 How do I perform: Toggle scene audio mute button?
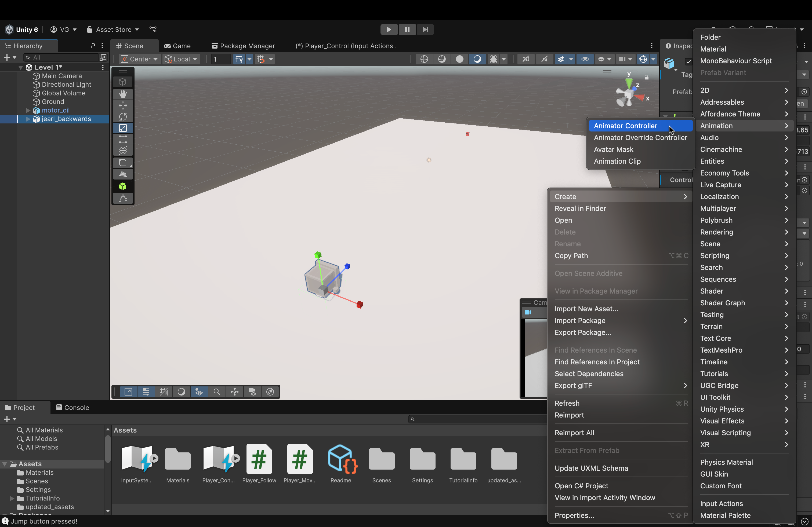[545, 59]
